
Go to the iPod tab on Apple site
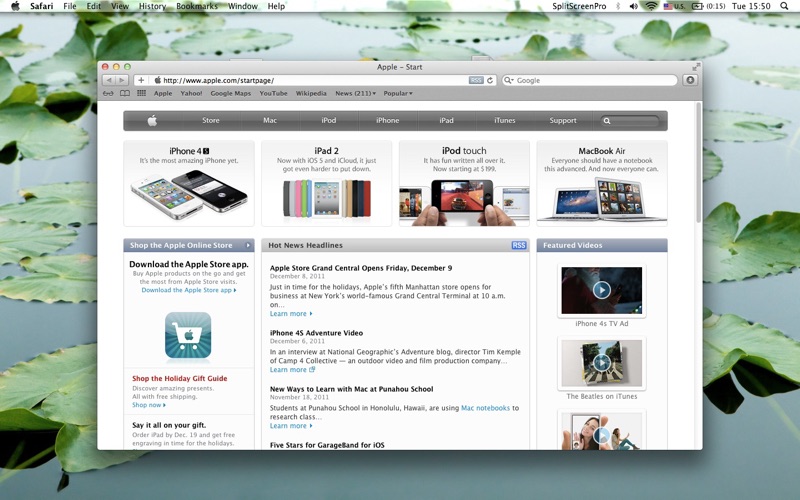point(329,120)
